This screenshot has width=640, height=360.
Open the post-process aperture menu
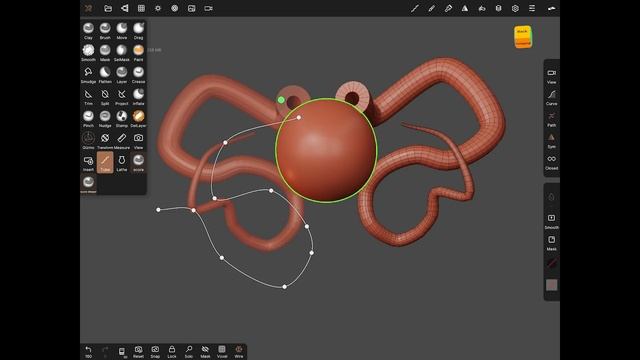[x=175, y=8]
